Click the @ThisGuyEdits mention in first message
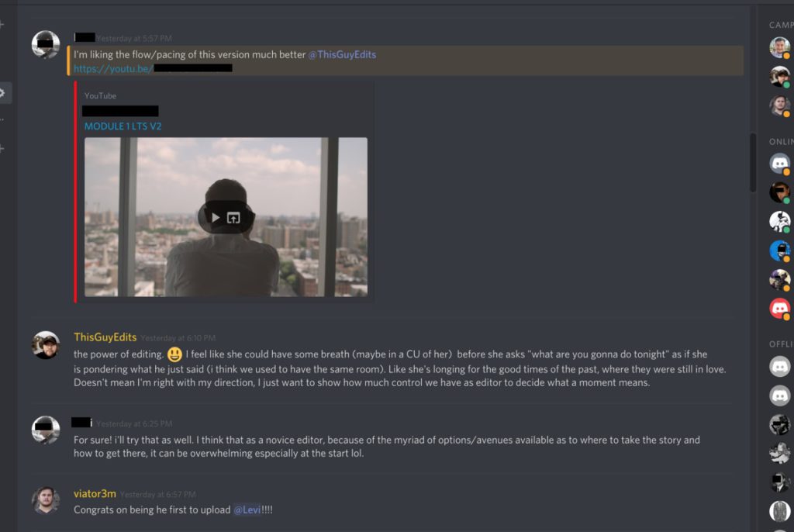 click(342, 55)
